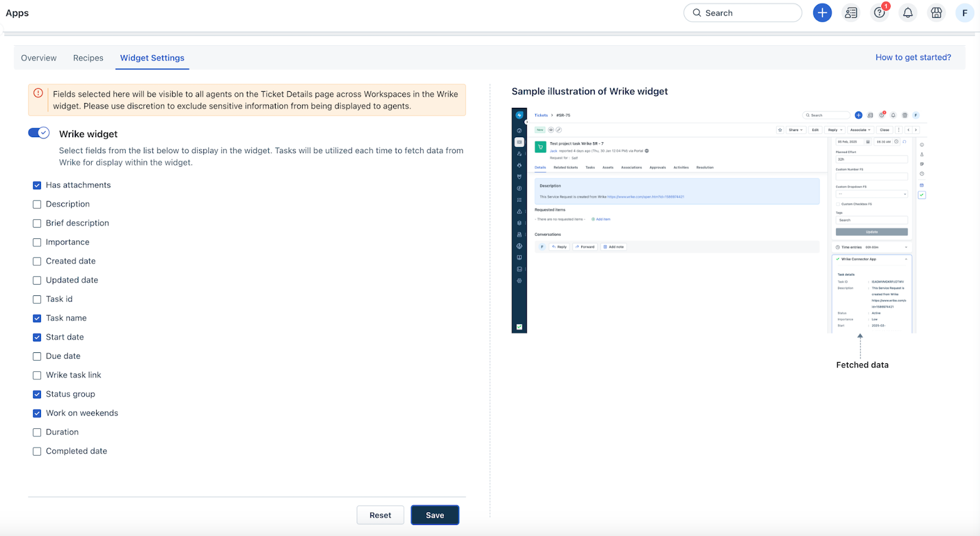Enable the Task id checkbox
Viewport: 980px width, 536px height.
(x=37, y=299)
